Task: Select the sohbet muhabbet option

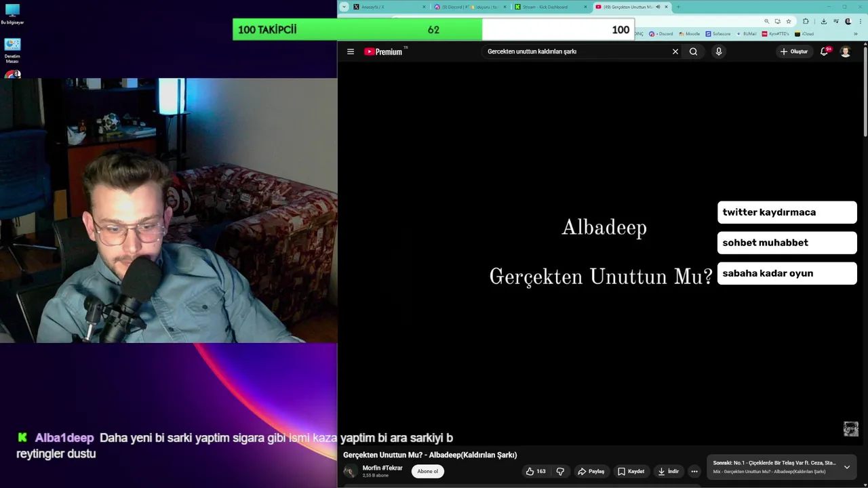Action: [787, 243]
